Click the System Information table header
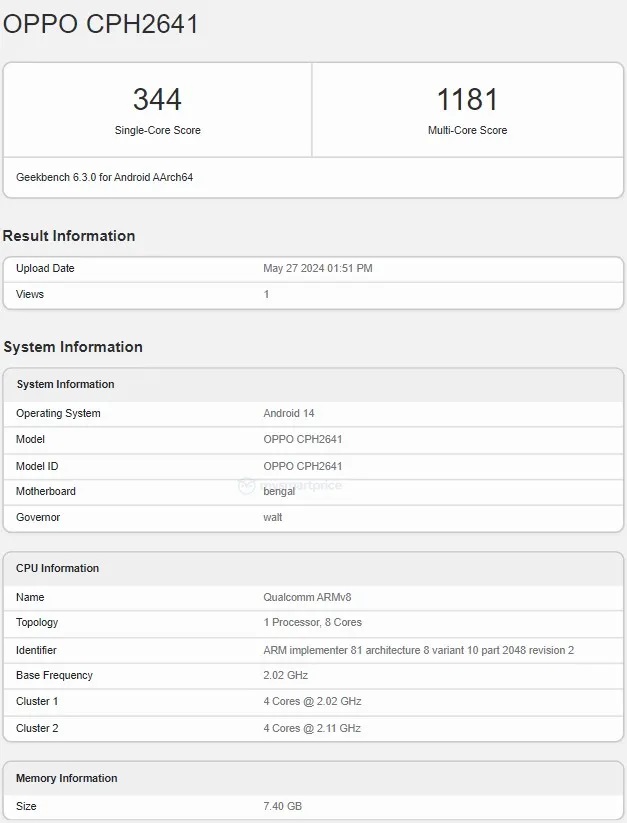This screenshot has height=823, width=627. 66,384
